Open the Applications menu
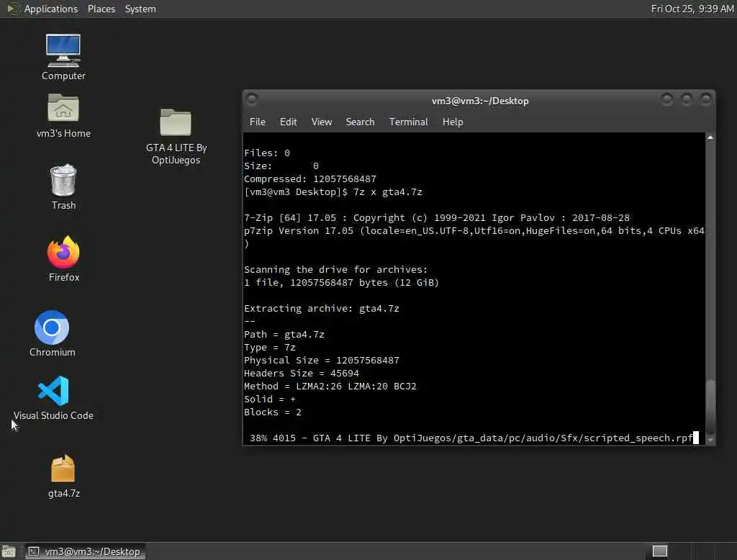 [42, 9]
